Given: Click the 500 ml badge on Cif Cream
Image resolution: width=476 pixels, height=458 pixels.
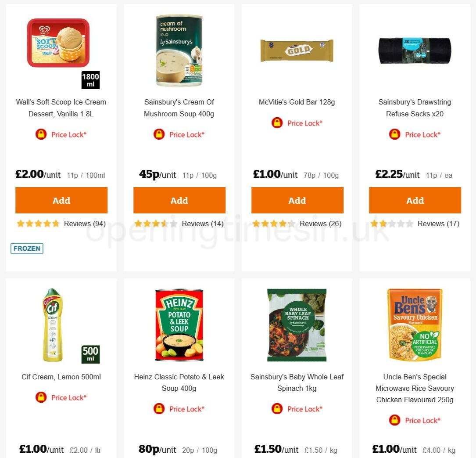Looking at the screenshot, I should [x=90, y=354].
